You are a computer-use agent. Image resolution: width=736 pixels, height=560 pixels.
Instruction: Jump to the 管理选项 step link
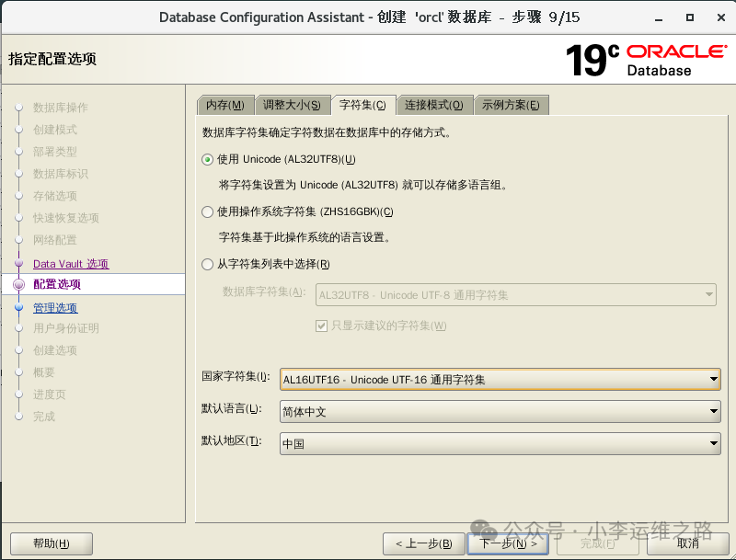click(x=55, y=308)
